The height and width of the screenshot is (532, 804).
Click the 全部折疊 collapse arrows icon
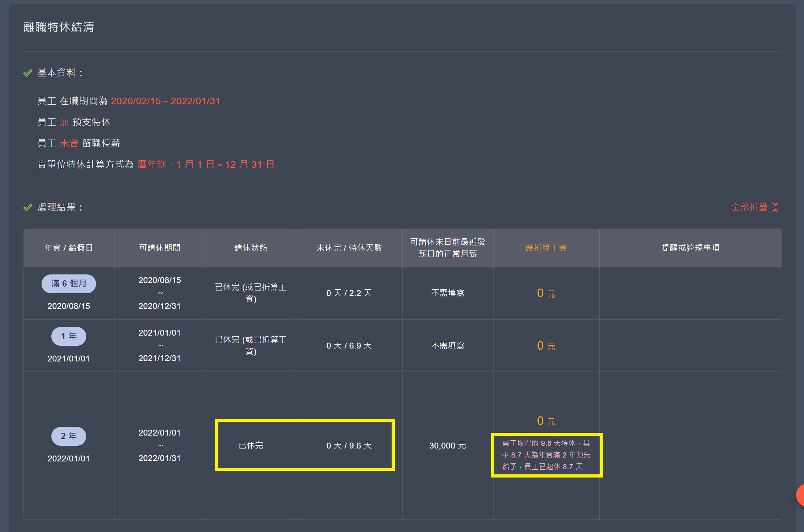[775, 207]
